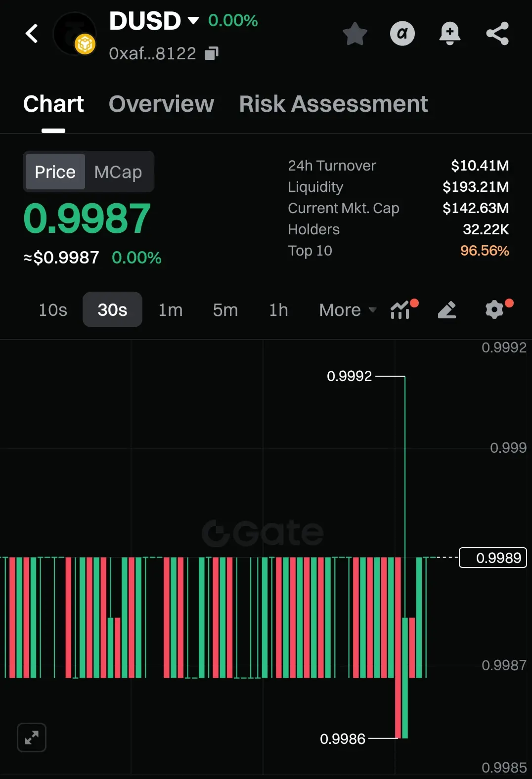Select the 1m timeframe
This screenshot has height=779, width=532.
171,310
